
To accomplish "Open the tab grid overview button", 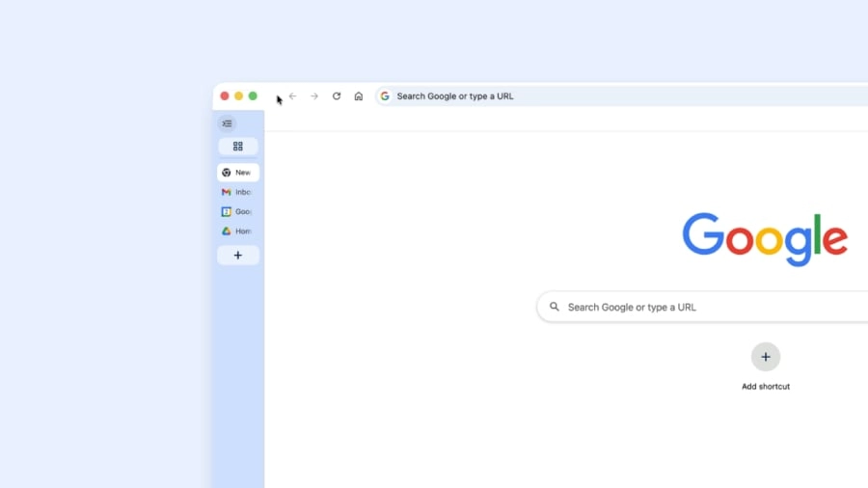I will pos(238,147).
